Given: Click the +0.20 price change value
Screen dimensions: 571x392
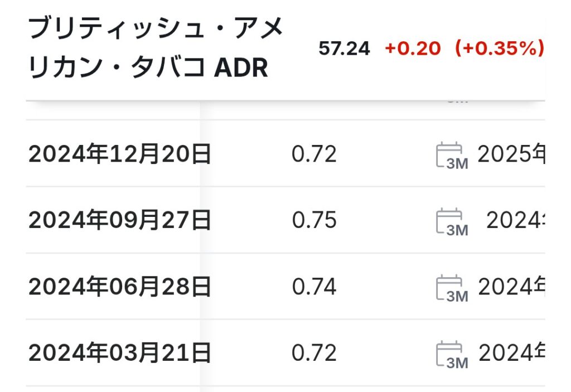Looking at the screenshot, I should (x=413, y=49).
